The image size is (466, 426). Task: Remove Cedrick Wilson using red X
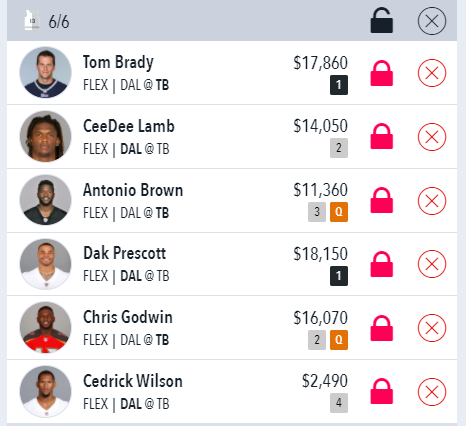tap(432, 392)
